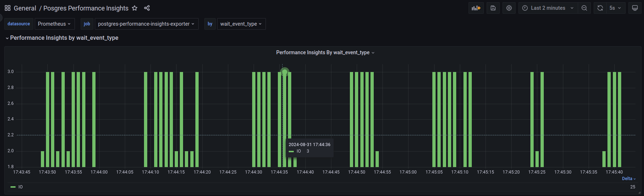644x196 pixels.
Task: Open dashboard settings gear icon
Action: (x=509, y=8)
